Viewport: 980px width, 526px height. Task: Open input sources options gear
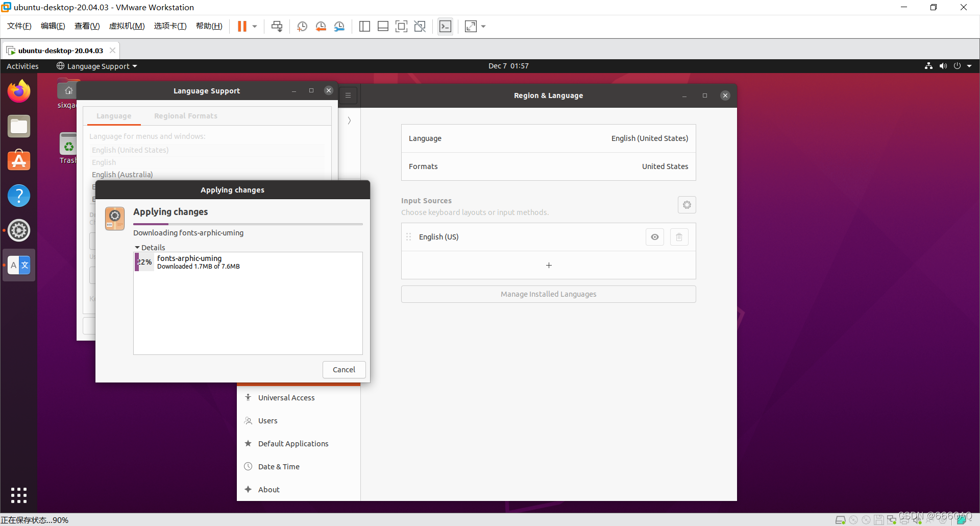(687, 205)
